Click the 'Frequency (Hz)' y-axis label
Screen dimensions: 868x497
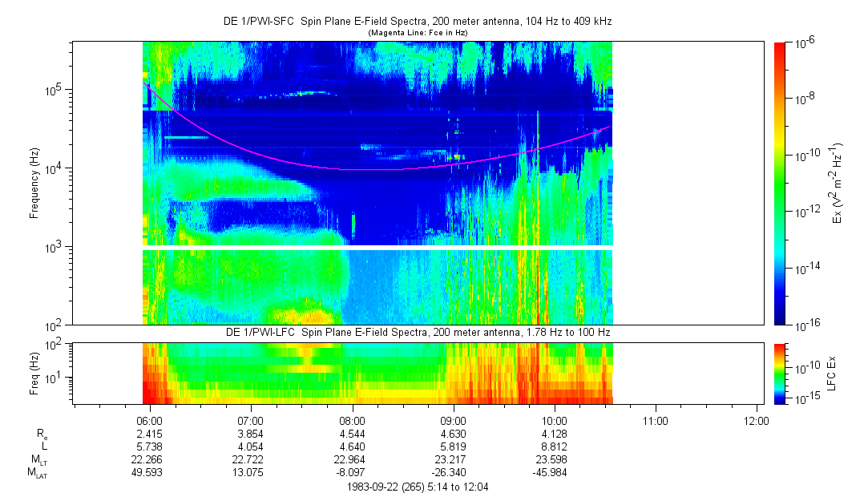34,183
